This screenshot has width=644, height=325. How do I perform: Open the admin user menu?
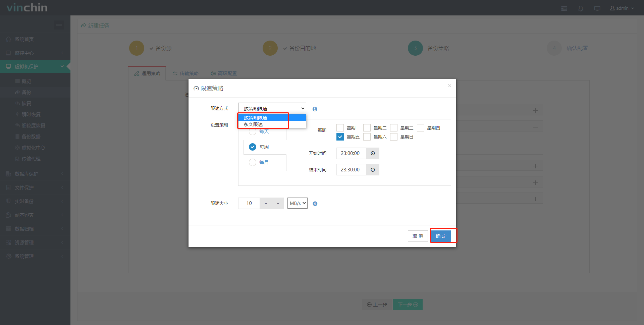coord(622,8)
